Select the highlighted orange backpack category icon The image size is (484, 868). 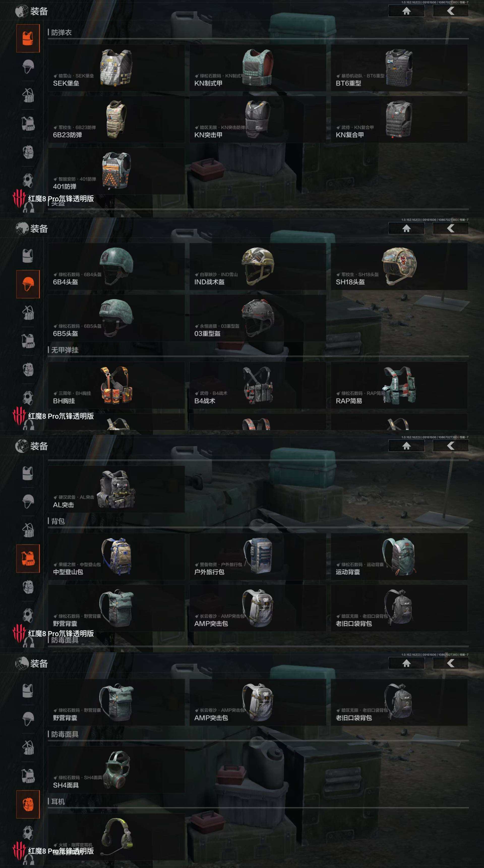[28, 804]
